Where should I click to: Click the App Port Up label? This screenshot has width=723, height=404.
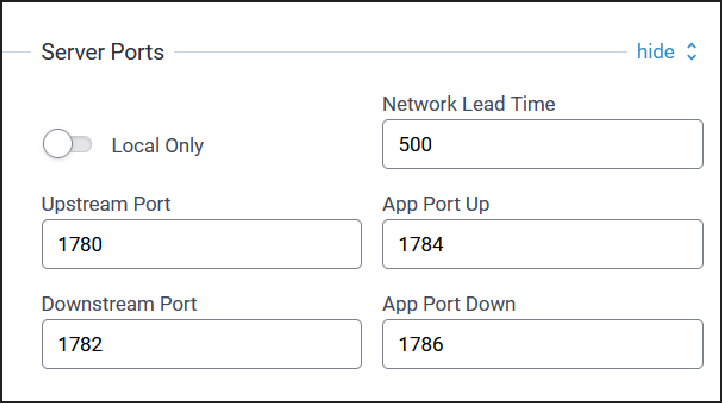tap(435, 204)
